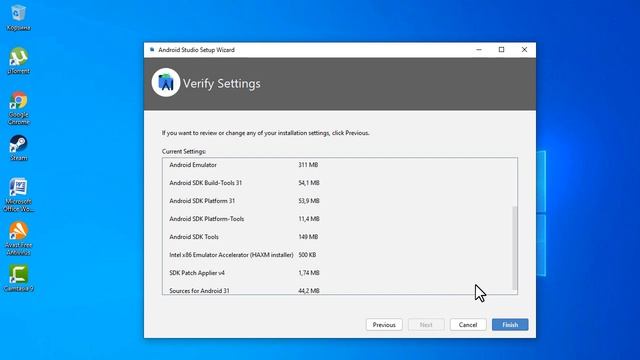640x360 pixels.
Task: Click the 500 KB size value
Action: (307, 255)
